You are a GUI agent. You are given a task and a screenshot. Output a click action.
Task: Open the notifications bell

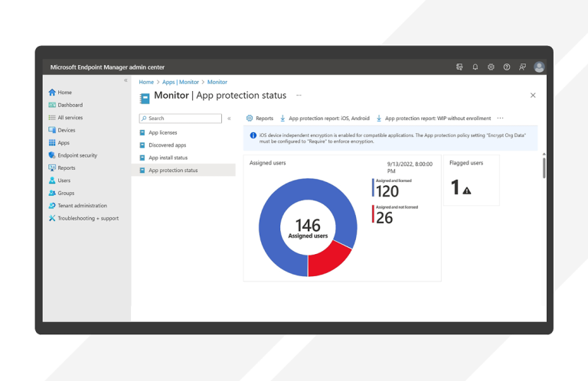point(475,67)
